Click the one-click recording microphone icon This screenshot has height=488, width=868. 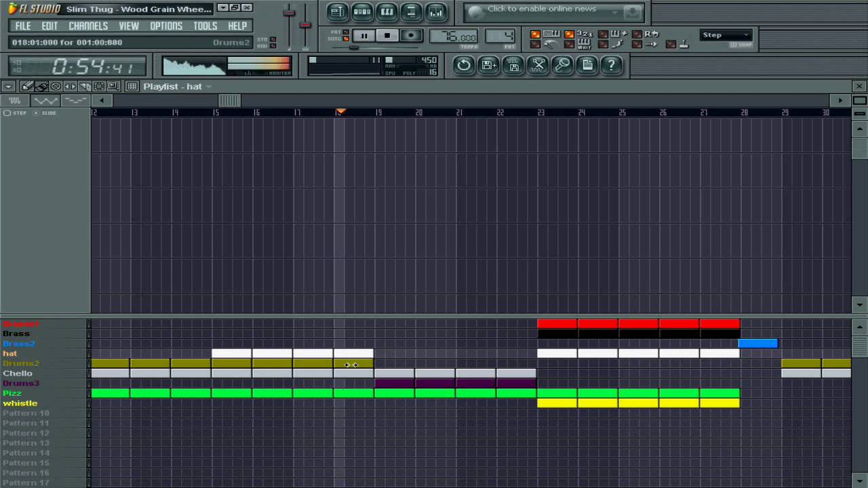click(x=562, y=65)
